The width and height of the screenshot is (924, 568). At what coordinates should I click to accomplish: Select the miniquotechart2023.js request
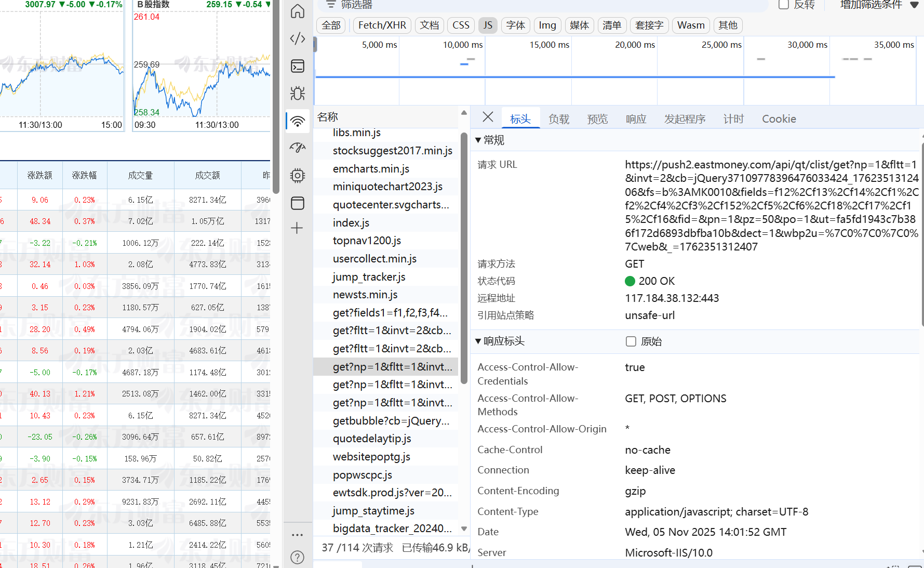pyautogui.click(x=386, y=187)
